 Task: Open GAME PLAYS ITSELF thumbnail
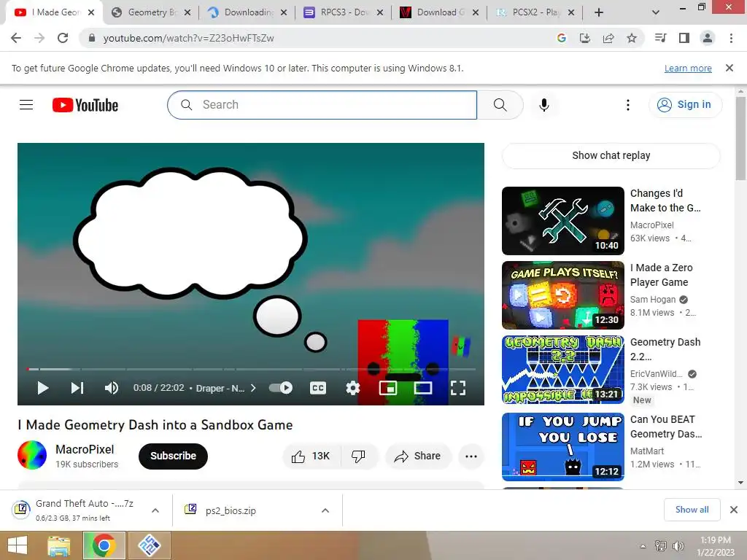(562, 295)
